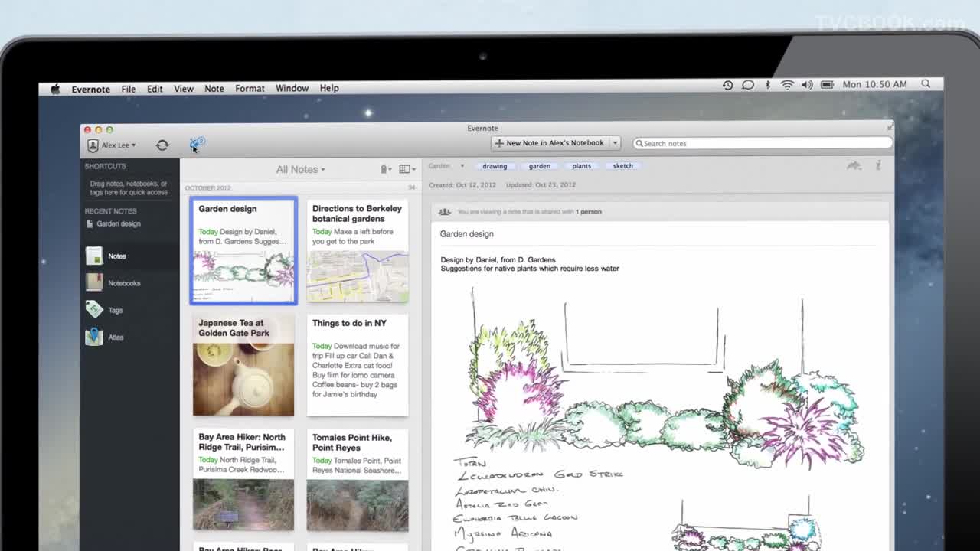
Task: Open the All Notes dropdown
Action: click(300, 169)
